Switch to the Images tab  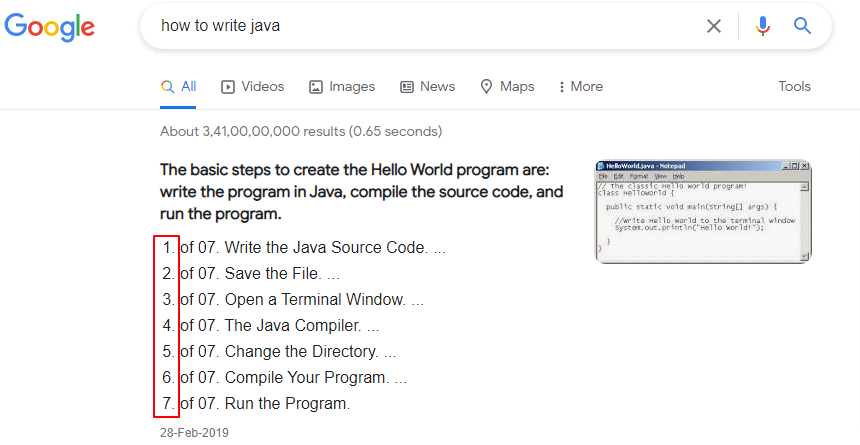coord(342,87)
